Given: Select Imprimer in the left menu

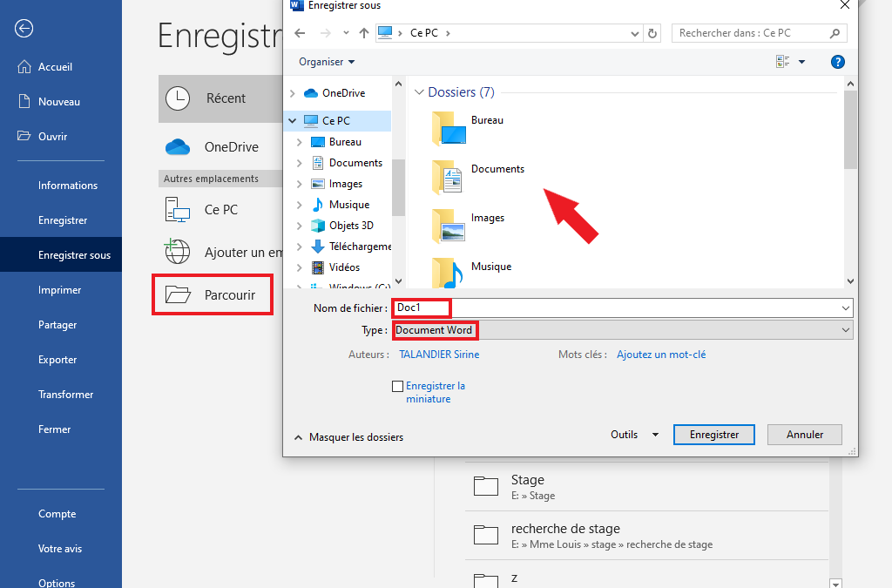Looking at the screenshot, I should [x=59, y=290].
